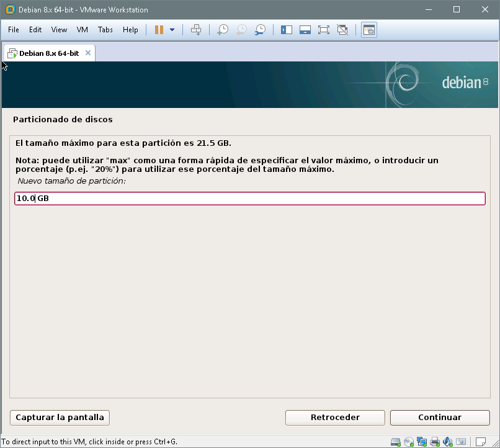Viewport: 500px width, 448px height.
Task: Close the Debian 8.x 64-bit tab
Action: tap(88, 53)
